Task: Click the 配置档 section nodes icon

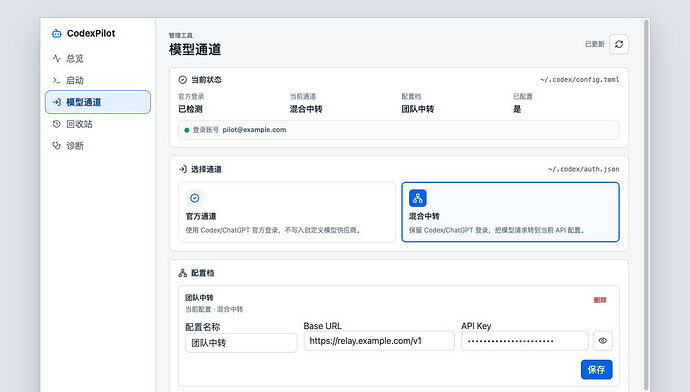Action: click(183, 273)
